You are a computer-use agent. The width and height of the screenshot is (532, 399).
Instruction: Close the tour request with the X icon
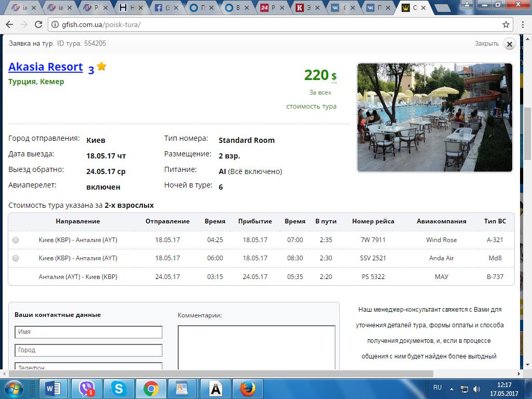pos(510,44)
